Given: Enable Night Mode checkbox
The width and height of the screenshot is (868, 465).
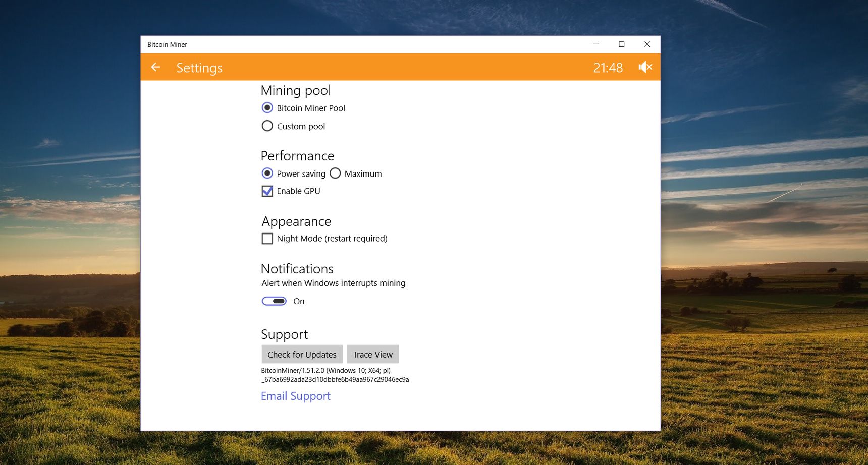Looking at the screenshot, I should pos(267,239).
